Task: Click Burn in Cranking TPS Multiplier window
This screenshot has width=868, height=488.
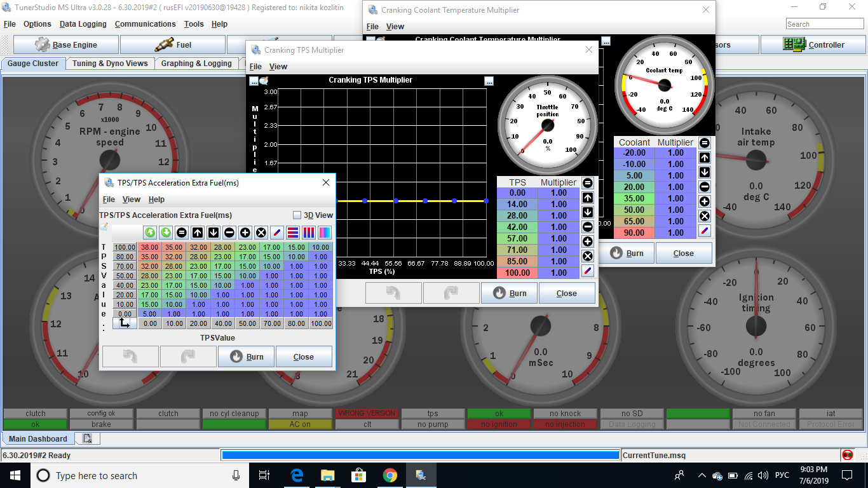Action: [x=509, y=293]
